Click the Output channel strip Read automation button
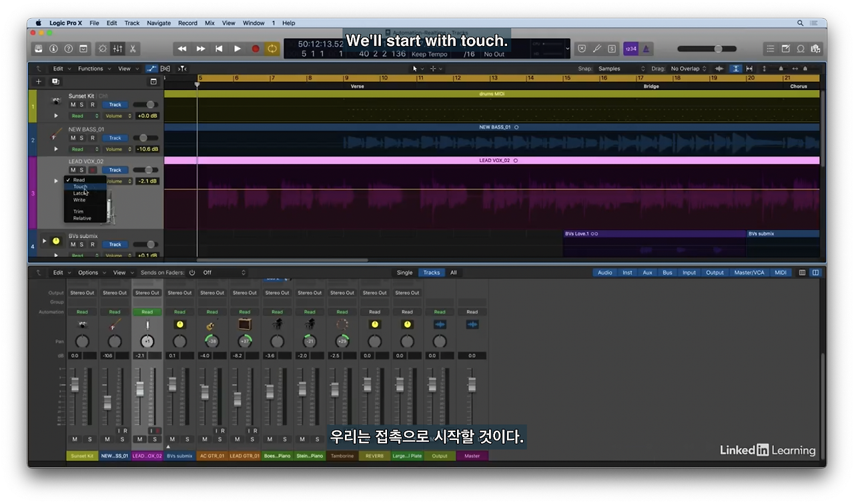The height and width of the screenshot is (504, 854). (440, 312)
